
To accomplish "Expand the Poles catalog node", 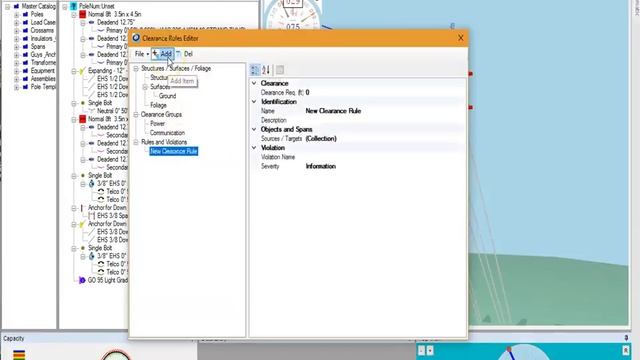I will tap(16, 15).
